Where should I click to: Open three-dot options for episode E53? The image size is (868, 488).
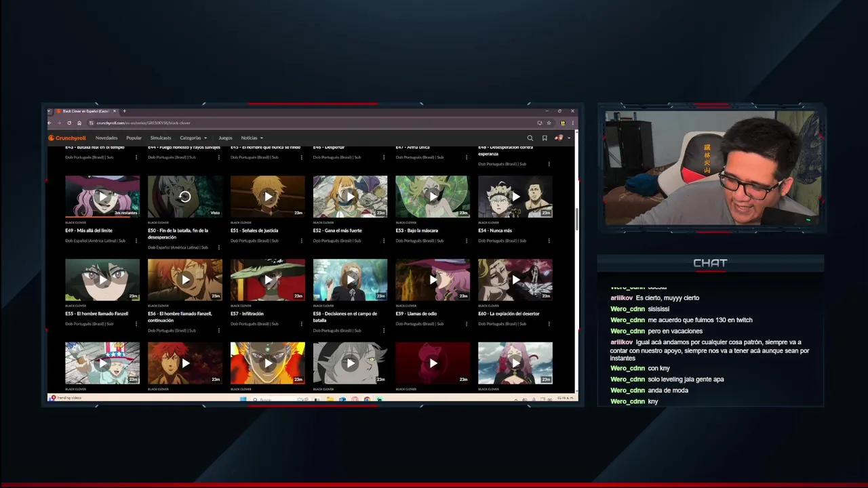467,241
